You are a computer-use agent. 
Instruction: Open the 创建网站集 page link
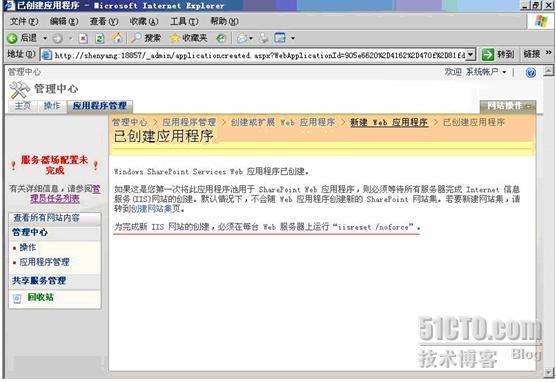[151, 209]
